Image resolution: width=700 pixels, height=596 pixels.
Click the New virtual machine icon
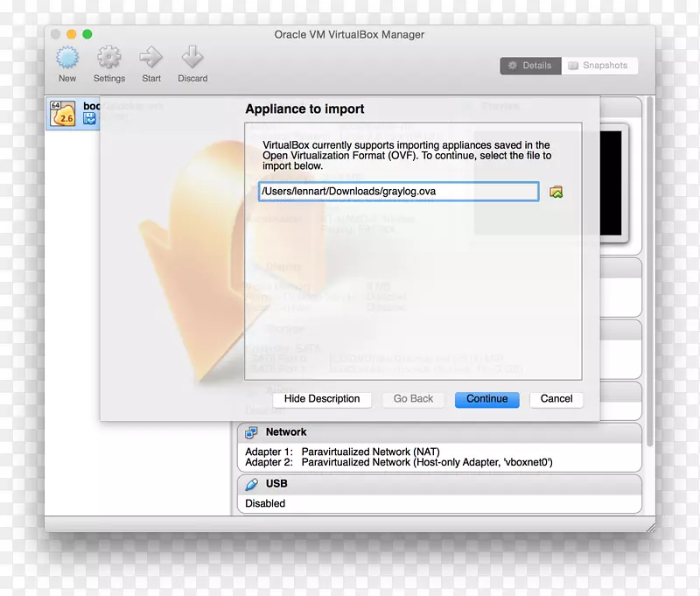coord(67,59)
